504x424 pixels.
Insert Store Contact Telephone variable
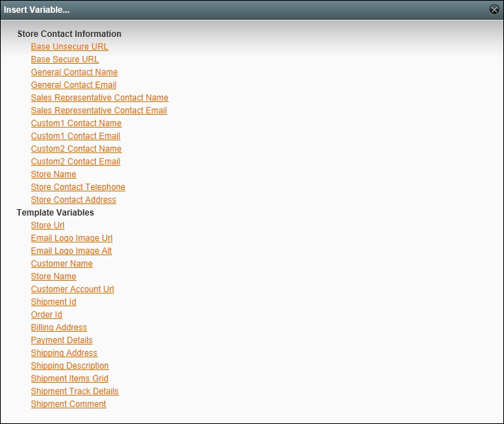pos(78,187)
